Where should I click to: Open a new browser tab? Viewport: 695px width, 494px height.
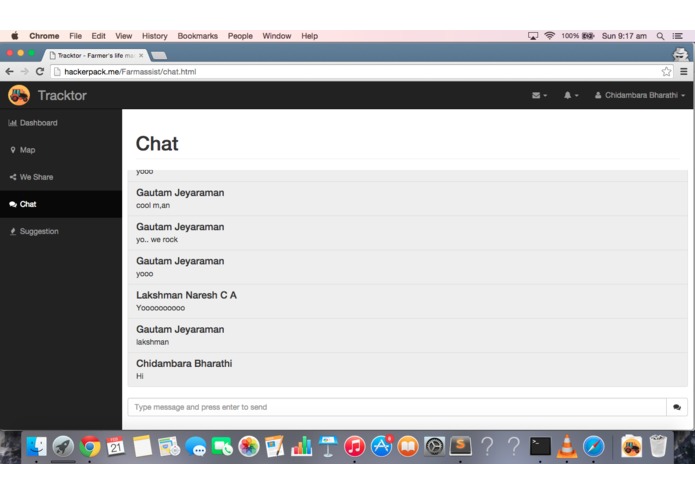159,55
